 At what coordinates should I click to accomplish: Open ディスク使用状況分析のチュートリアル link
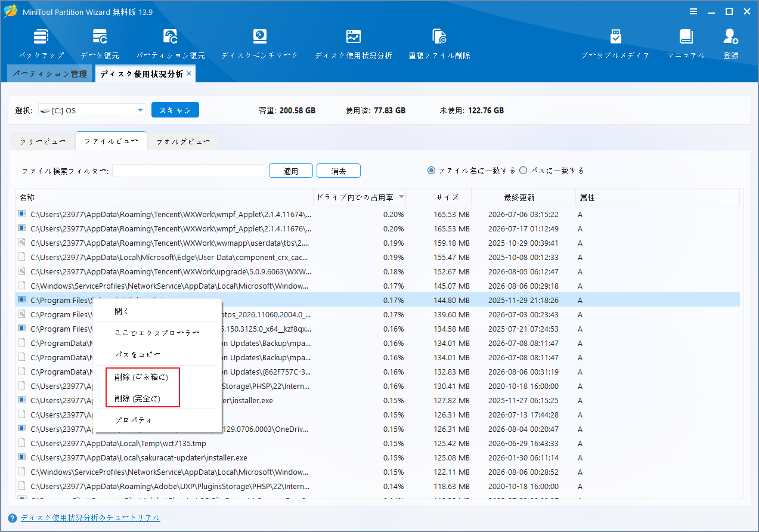click(x=91, y=518)
